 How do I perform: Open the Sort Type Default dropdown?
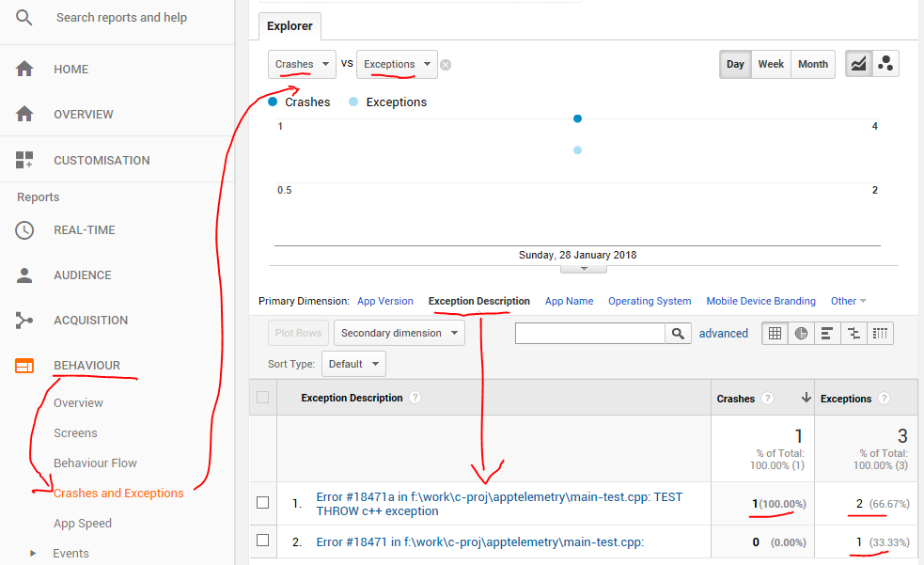click(x=353, y=364)
